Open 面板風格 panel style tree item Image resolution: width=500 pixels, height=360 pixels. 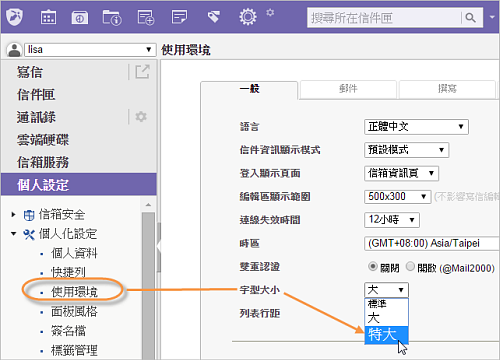74,311
